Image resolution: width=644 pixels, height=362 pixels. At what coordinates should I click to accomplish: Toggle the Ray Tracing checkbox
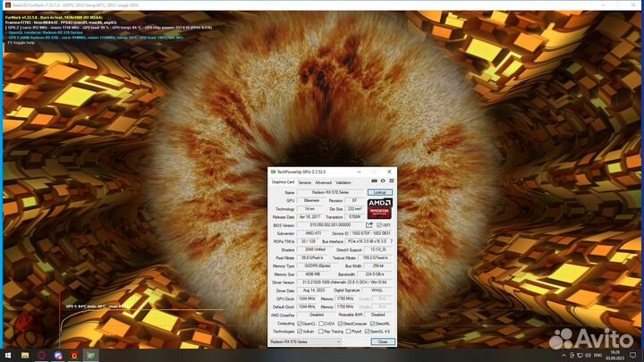tap(321, 332)
